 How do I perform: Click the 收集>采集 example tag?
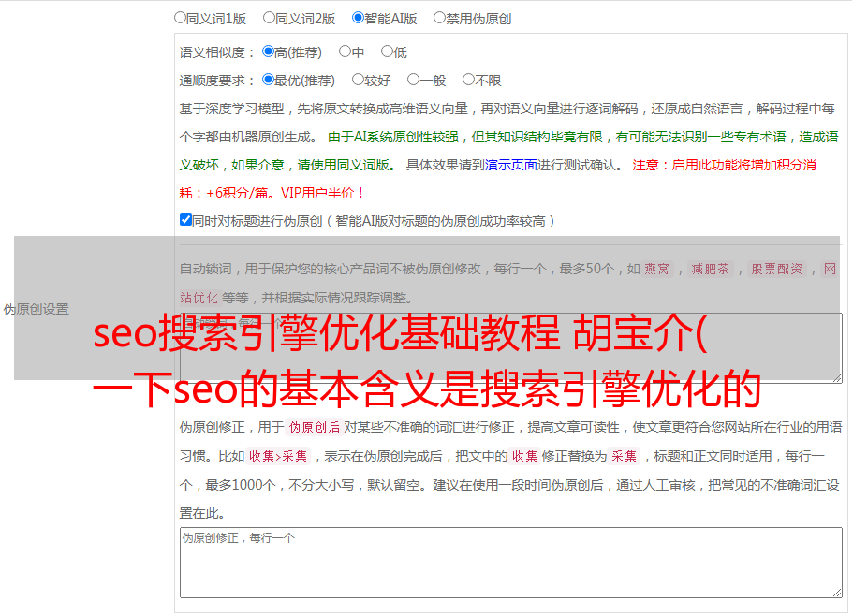pyautogui.click(x=278, y=456)
